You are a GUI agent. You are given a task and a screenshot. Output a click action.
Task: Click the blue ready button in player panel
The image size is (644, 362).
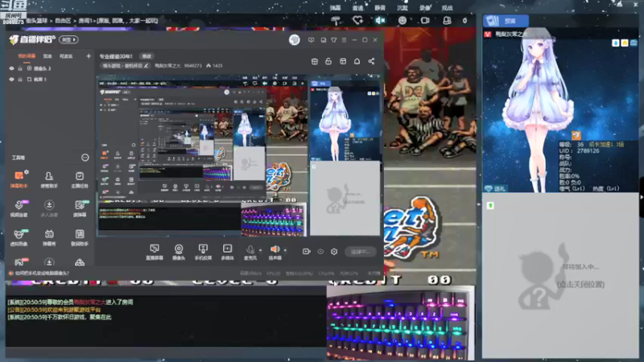[x=506, y=21]
